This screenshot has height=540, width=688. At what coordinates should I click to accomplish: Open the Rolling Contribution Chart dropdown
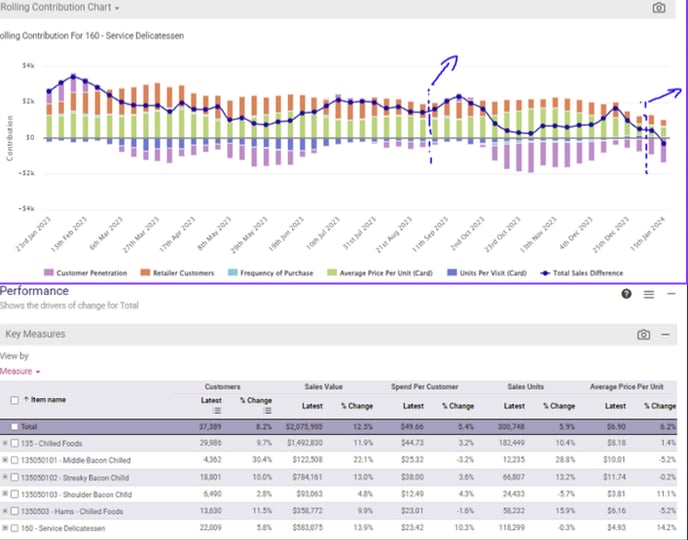(x=116, y=8)
